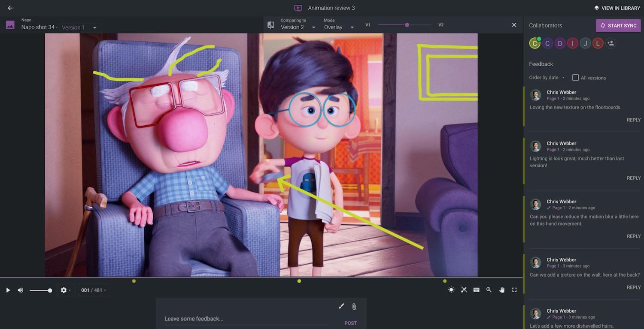Viewport: 644px width, 329px height.
Task: Attach a file with the paperclip
Action: tap(354, 306)
